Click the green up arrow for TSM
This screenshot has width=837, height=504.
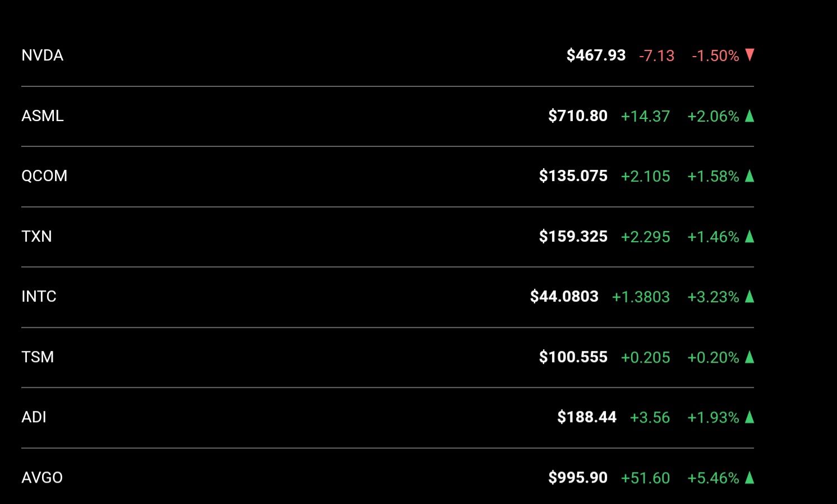click(749, 357)
